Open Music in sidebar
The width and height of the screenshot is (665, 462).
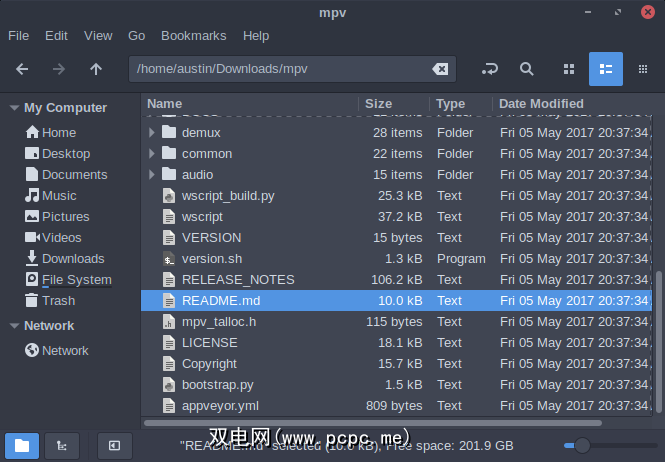pos(50,196)
